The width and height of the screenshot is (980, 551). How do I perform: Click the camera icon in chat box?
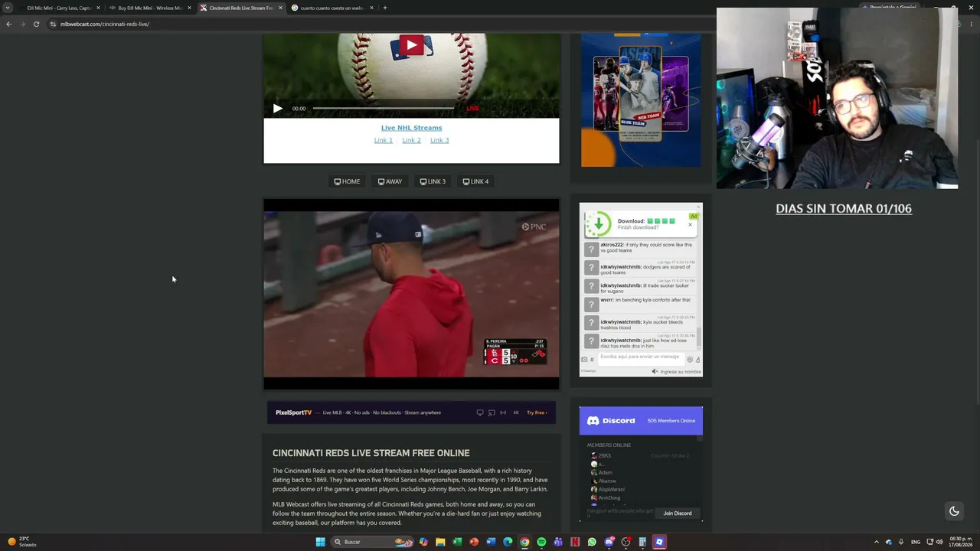pyautogui.click(x=584, y=360)
